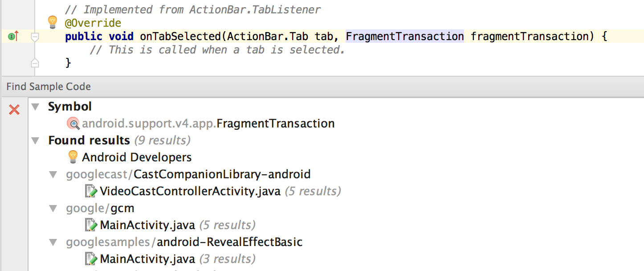Close Find Sample Code panel with red X
644x271 pixels.
click(x=14, y=109)
